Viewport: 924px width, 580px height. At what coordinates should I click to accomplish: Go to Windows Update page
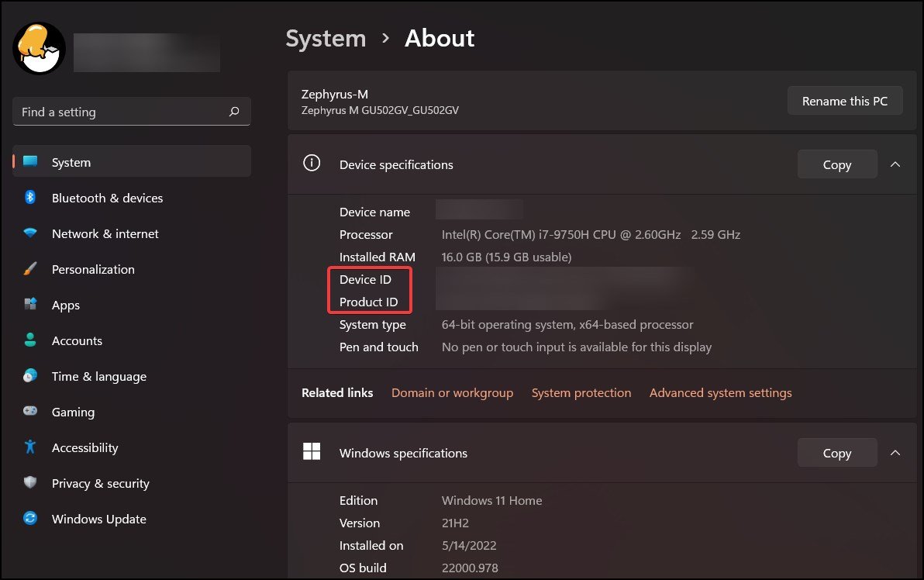click(132, 519)
